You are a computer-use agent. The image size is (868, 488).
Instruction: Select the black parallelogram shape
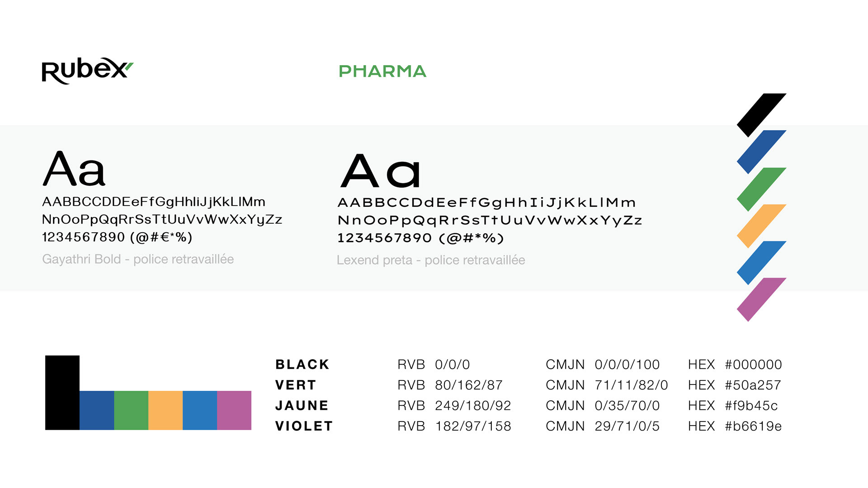[762, 115]
